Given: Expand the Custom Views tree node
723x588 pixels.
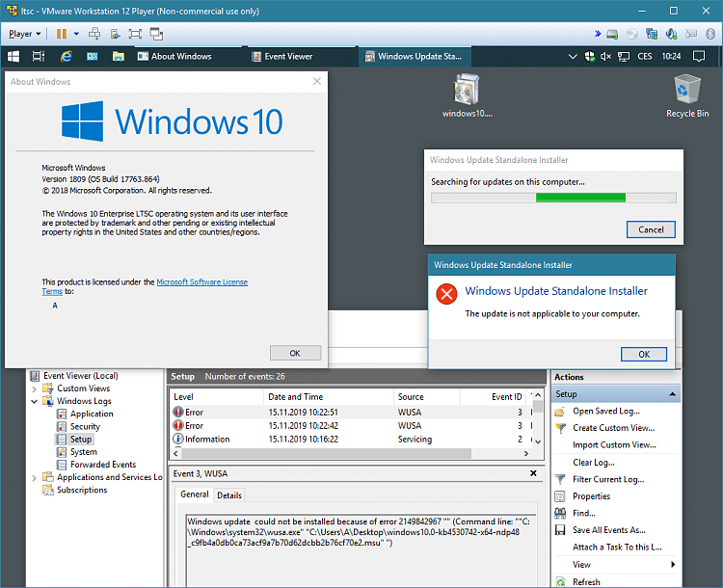Looking at the screenshot, I should 34,388.
